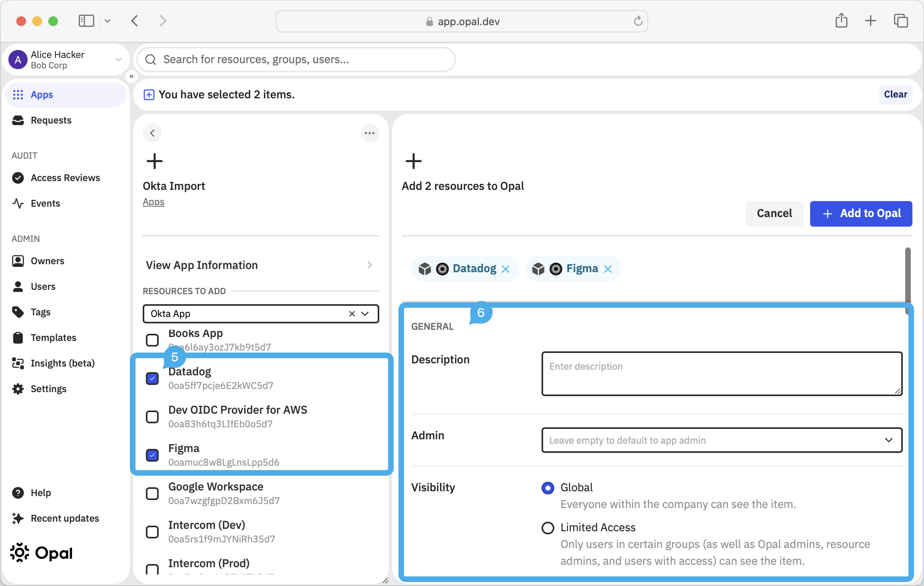Go to Access Reviews
924x586 pixels.
coord(65,178)
